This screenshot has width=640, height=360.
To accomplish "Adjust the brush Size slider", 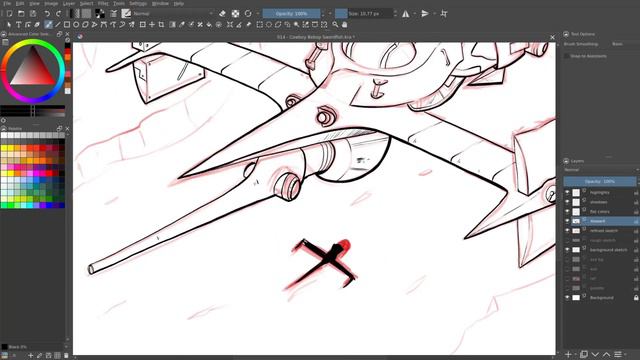I will tap(364, 13).
